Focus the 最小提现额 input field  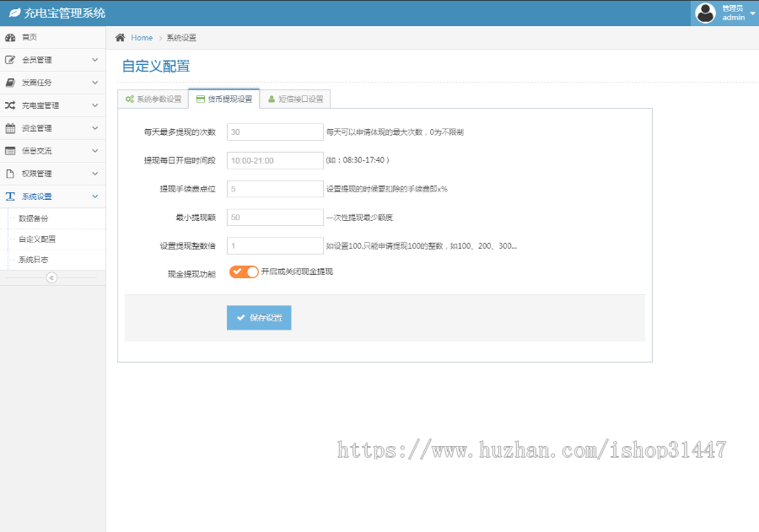coord(275,218)
